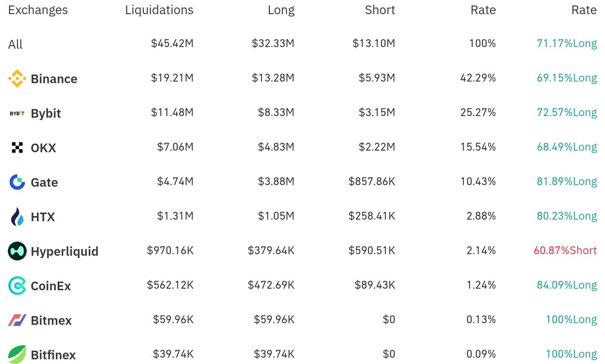Select the All exchanges row label
605x364 pixels.
click(15, 44)
